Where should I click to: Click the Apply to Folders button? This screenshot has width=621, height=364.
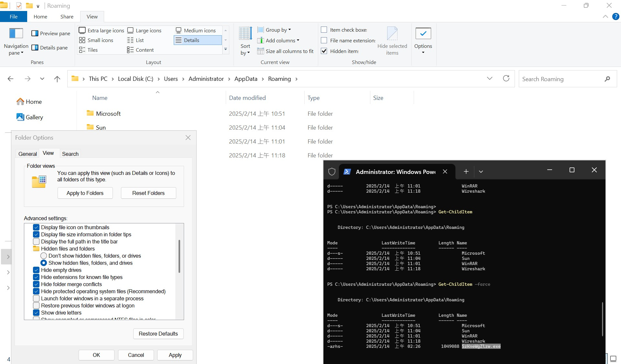coord(85,193)
